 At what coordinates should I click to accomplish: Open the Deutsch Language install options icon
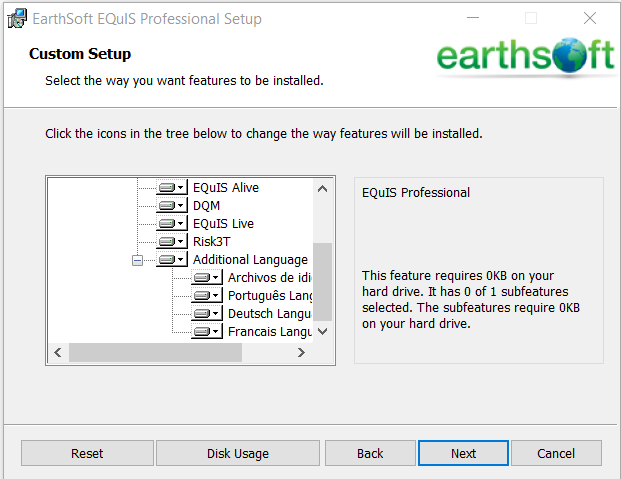click(x=207, y=314)
